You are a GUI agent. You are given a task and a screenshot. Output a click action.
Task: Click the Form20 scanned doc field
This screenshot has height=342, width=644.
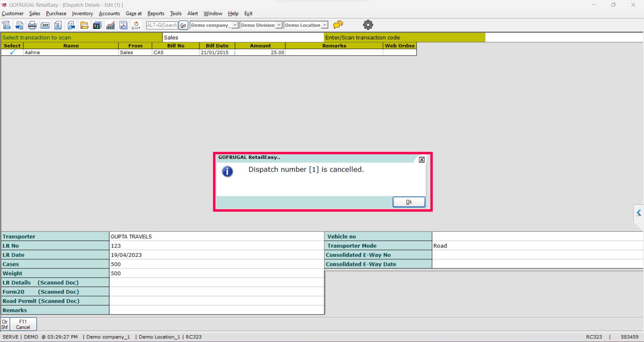pyautogui.click(x=217, y=292)
